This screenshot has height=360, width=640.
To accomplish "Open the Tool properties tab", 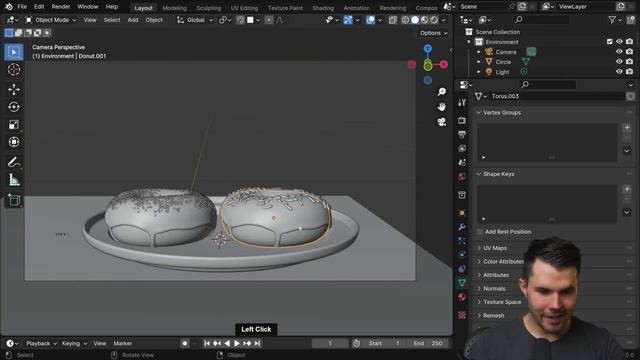I will pos(462,102).
